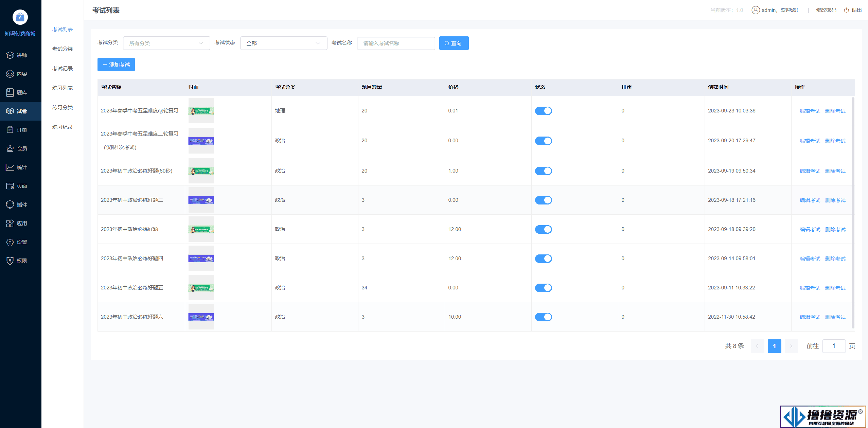Go to the 练习列表 submenu item
The width and height of the screenshot is (868, 428).
(x=63, y=88)
